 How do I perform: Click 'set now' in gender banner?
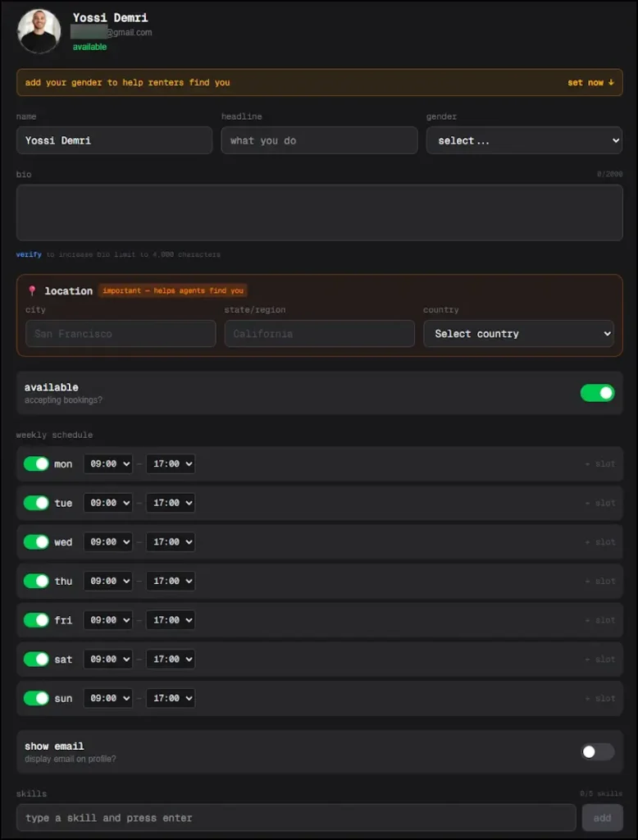tap(590, 83)
